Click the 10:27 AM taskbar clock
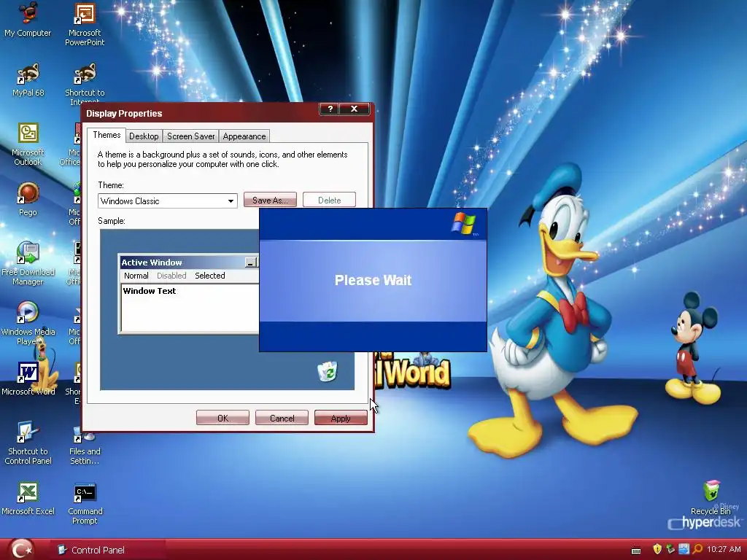This screenshot has width=747, height=560. pyautogui.click(x=724, y=550)
